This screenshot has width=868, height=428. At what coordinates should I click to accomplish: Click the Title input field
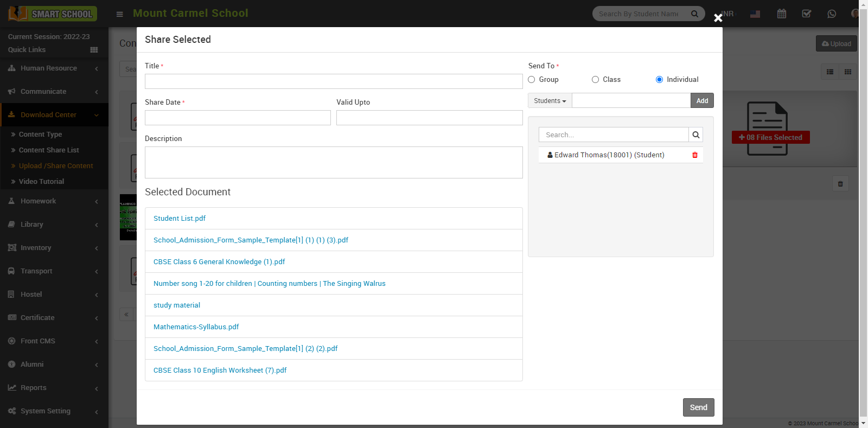coord(333,81)
